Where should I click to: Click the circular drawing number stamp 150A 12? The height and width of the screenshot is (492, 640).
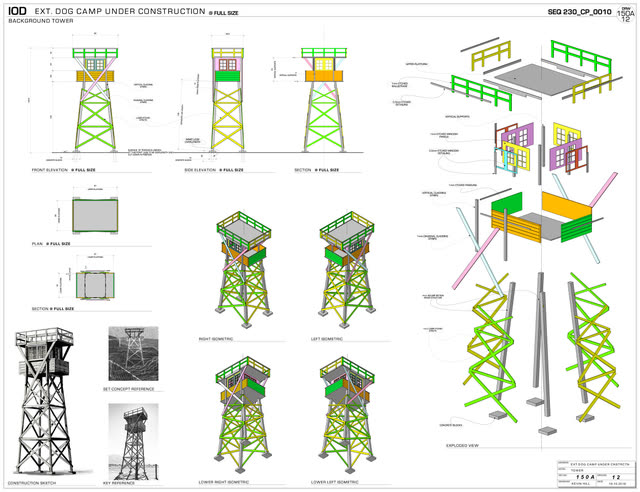tap(625, 14)
